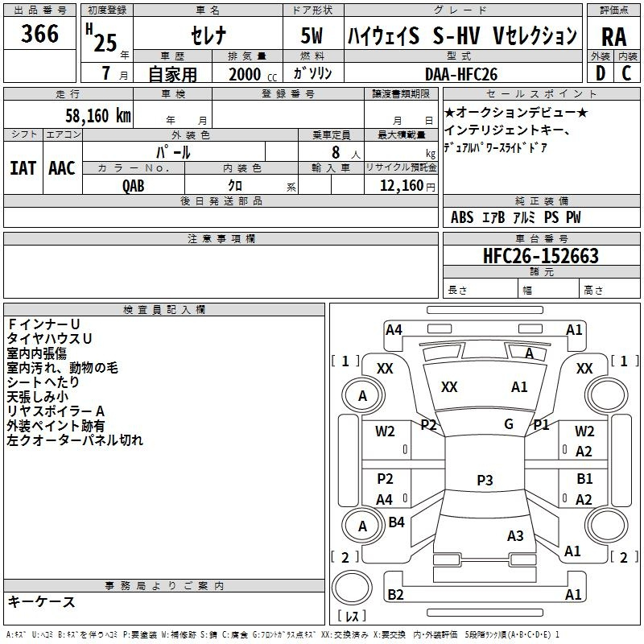Click interior color クロ

click(235, 186)
